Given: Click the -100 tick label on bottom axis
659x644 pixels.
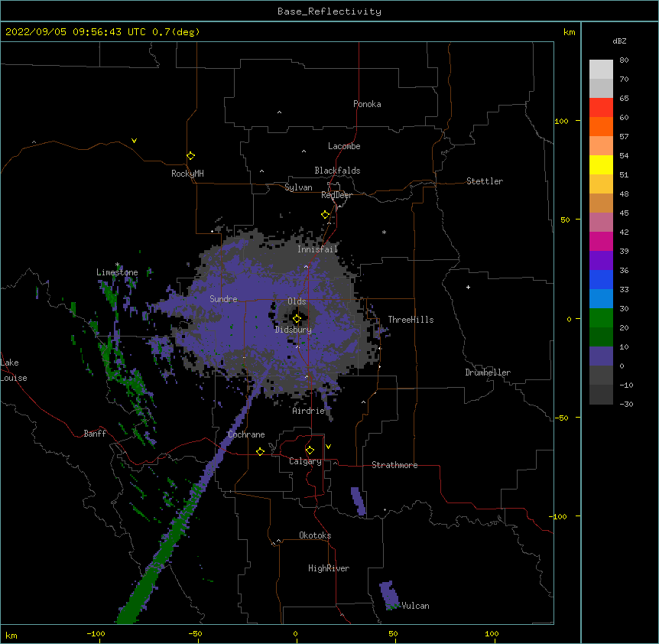Looking at the screenshot, I should 96,633.
